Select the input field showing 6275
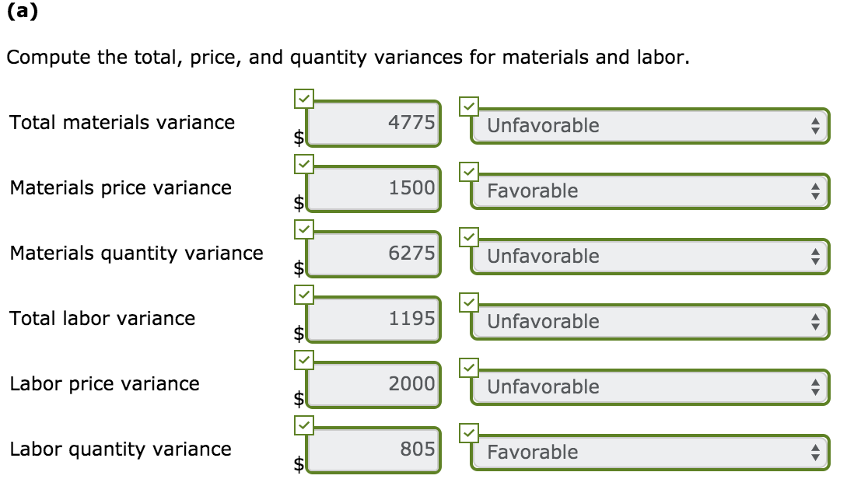 (x=373, y=255)
